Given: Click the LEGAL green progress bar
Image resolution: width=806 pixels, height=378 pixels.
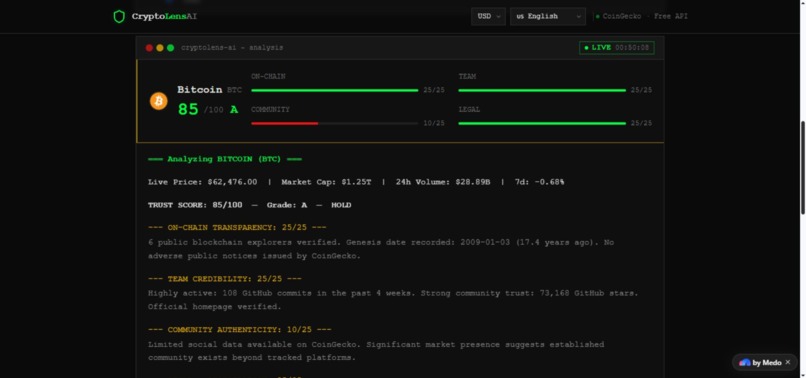Looking at the screenshot, I should tap(542, 123).
